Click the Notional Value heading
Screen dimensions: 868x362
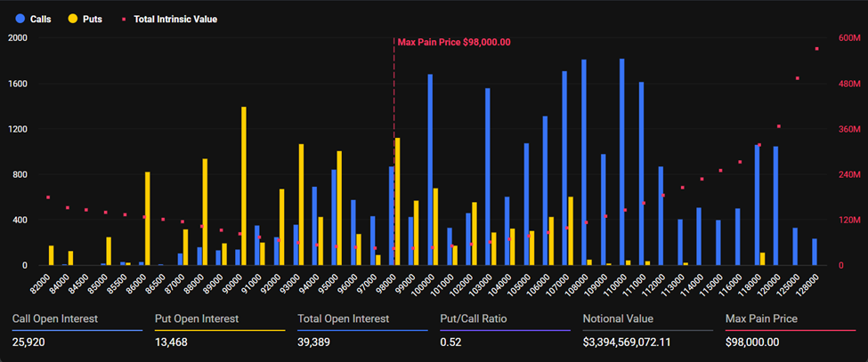tap(618, 319)
